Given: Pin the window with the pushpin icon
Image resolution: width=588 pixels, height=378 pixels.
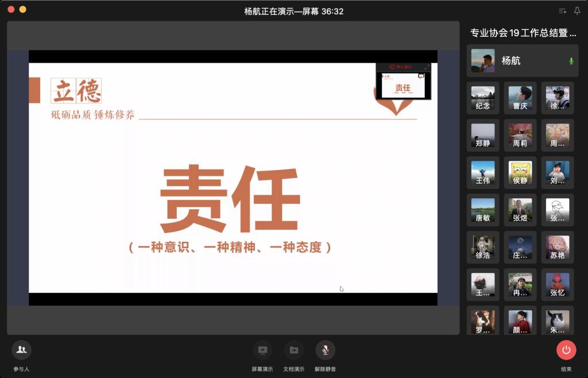Looking at the screenshot, I should [577, 11].
